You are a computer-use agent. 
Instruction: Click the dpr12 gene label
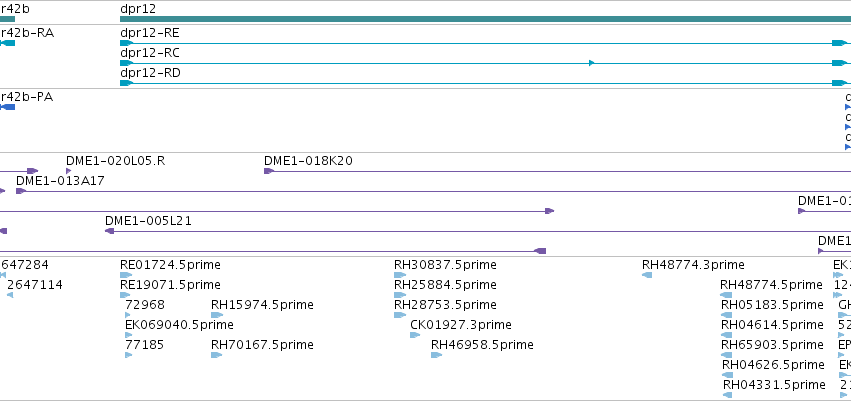click(x=138, y=9)
